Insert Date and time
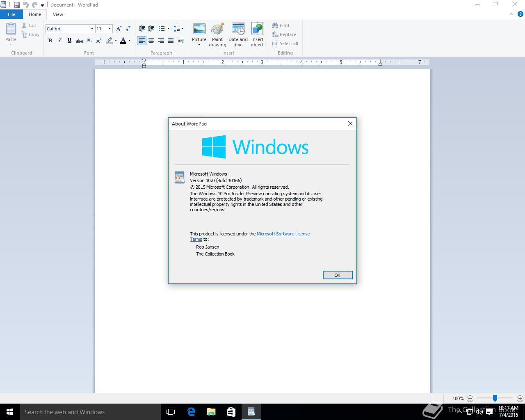The image size is (525, 420). [238, 35]
